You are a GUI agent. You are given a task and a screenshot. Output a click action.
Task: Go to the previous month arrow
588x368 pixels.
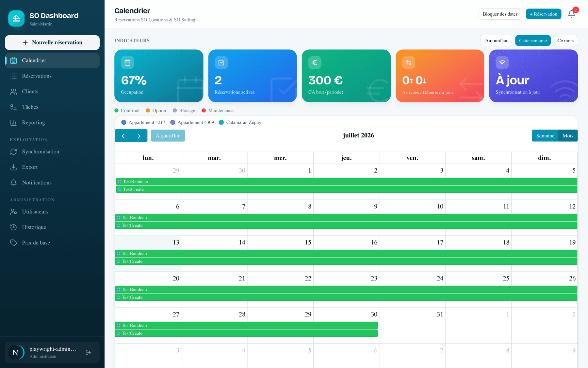(x=123, y=136)
